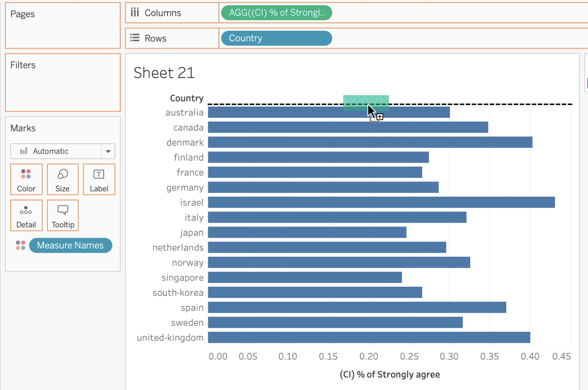588x390 pixels.
Task: Click the Sheet 21 title
Action: coord(164,73)
